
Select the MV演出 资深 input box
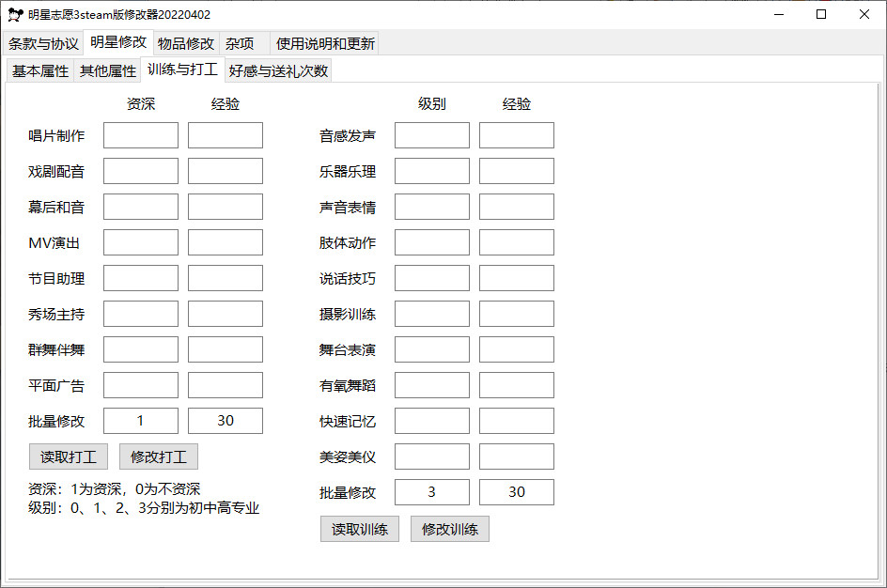[141, 242]
